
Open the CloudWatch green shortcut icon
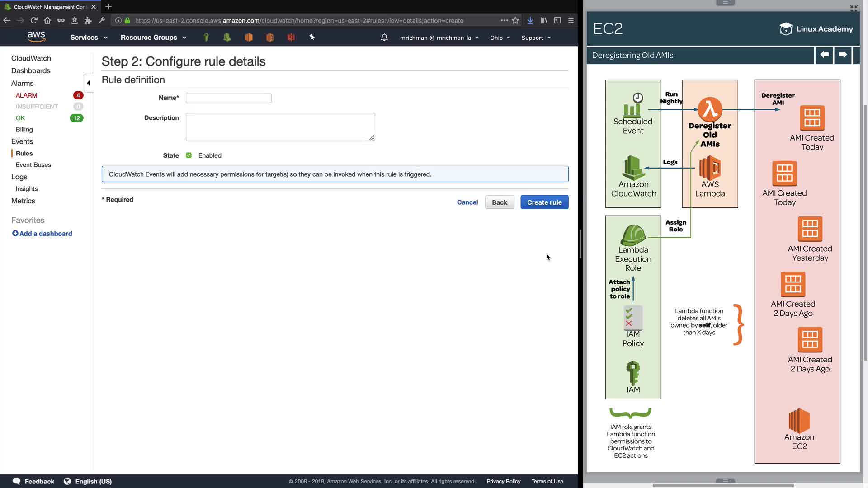click(227, 38)
